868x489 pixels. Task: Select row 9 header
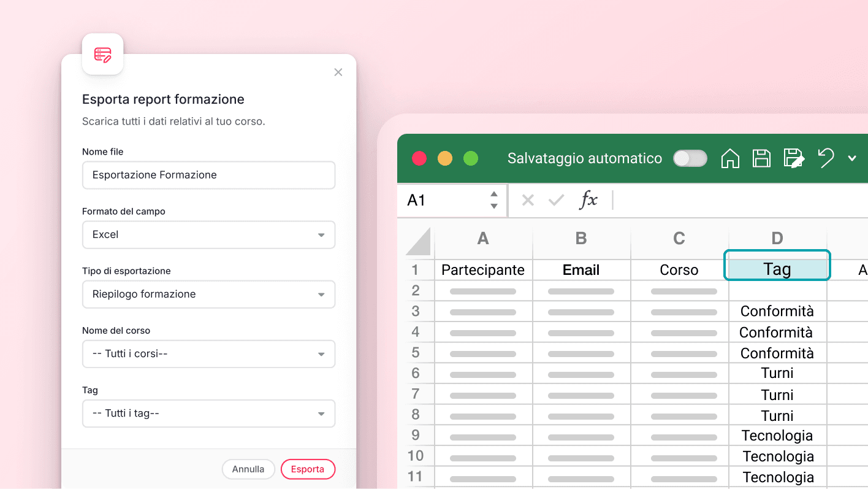[x=416, y=435]
